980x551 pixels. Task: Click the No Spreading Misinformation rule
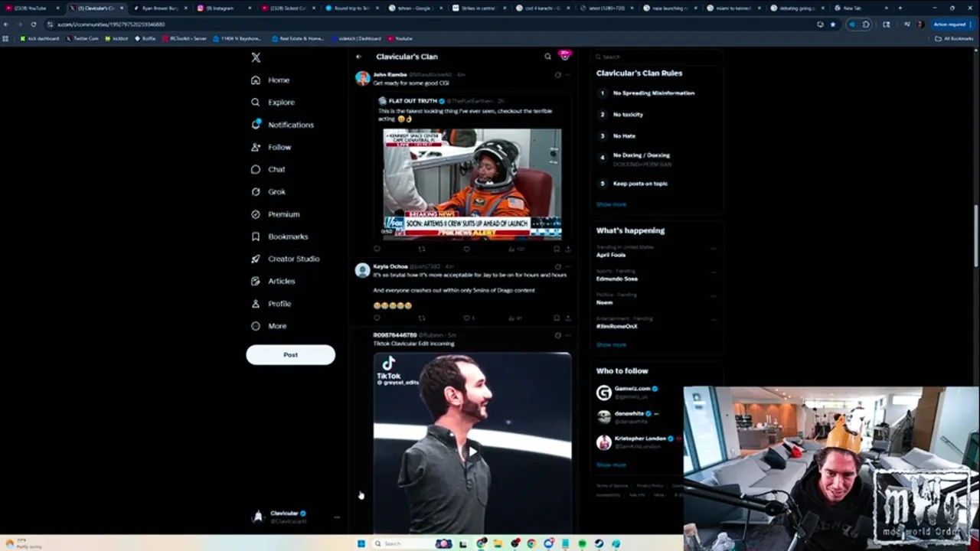pyautogui.click(x=653, y=93)
